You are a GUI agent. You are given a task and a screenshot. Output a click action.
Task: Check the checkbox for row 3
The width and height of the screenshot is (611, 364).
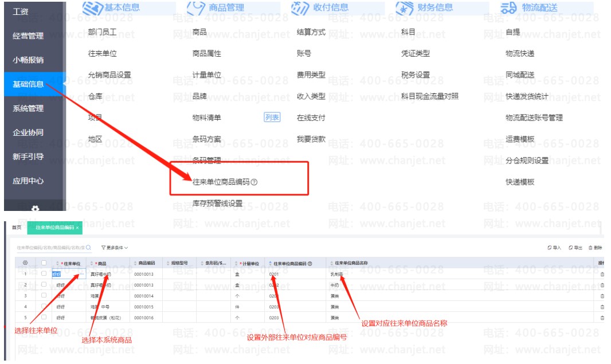(x=44, y=295)
